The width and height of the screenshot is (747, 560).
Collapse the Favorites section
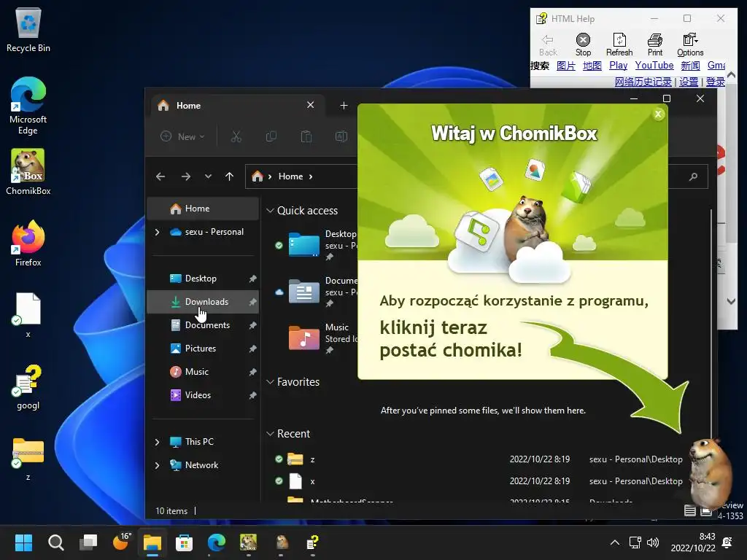tap(270, 382)
